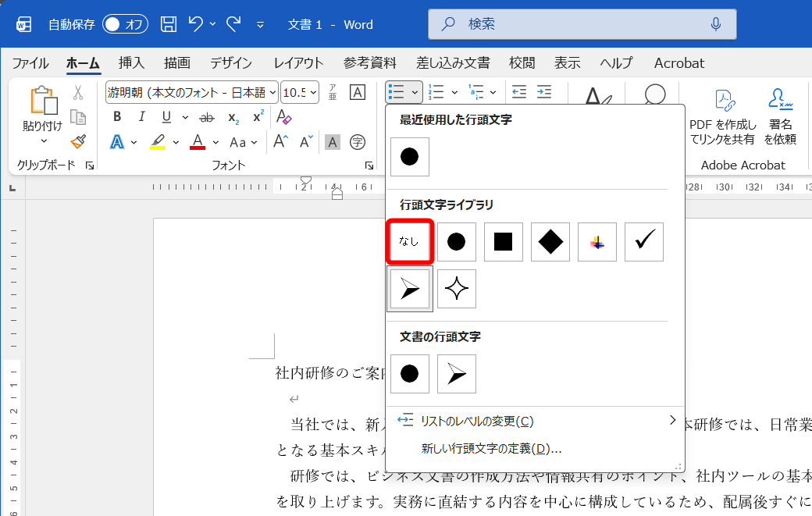Select the checkmark bullet in the bullet library
The width and height of the screenshot is (812, 516).
point(643,241)
